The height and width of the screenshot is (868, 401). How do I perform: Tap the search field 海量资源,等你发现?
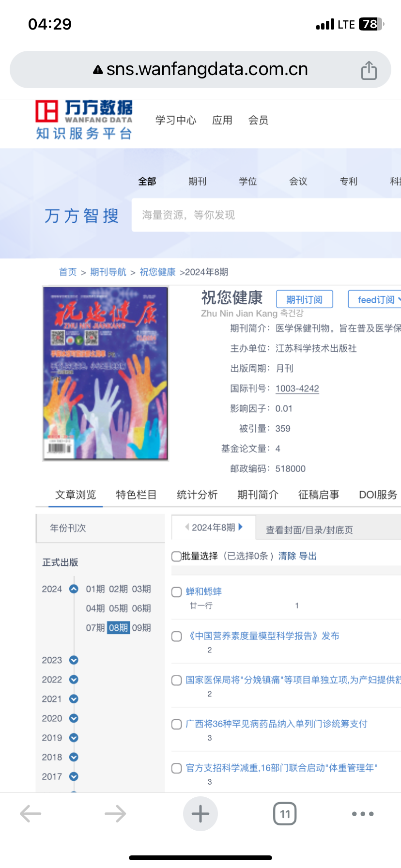coord(266,215)
